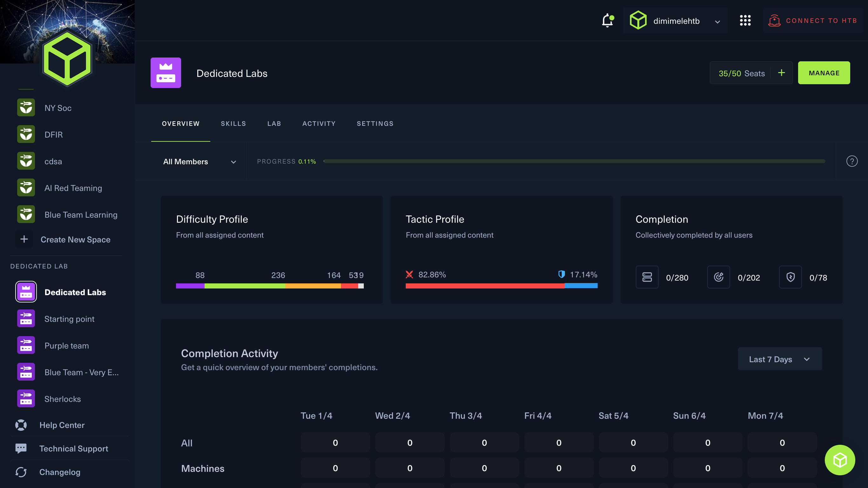Click the Blue Team - Very E... lab icon

26,372
